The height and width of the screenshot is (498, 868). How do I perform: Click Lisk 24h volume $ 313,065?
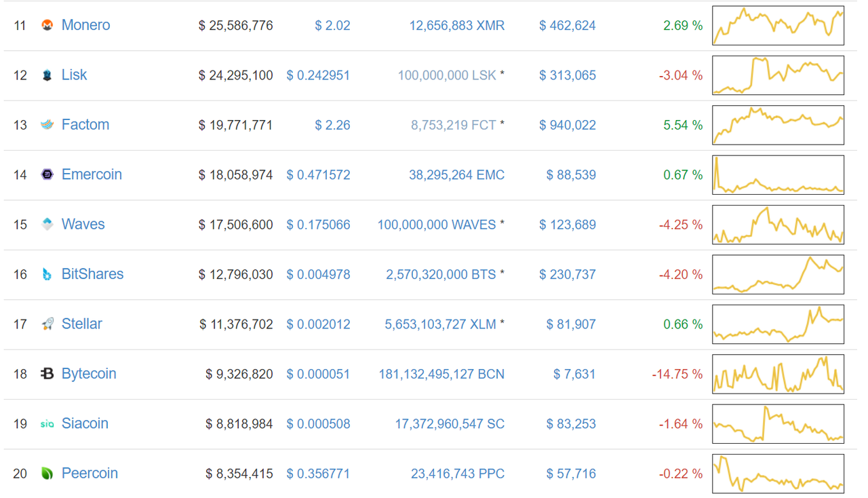(x=568, y=75)
